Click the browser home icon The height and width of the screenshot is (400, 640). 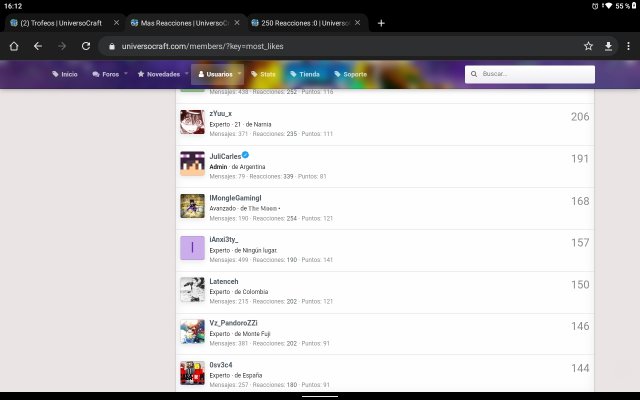pyautogui.click(x=13, y=46)
